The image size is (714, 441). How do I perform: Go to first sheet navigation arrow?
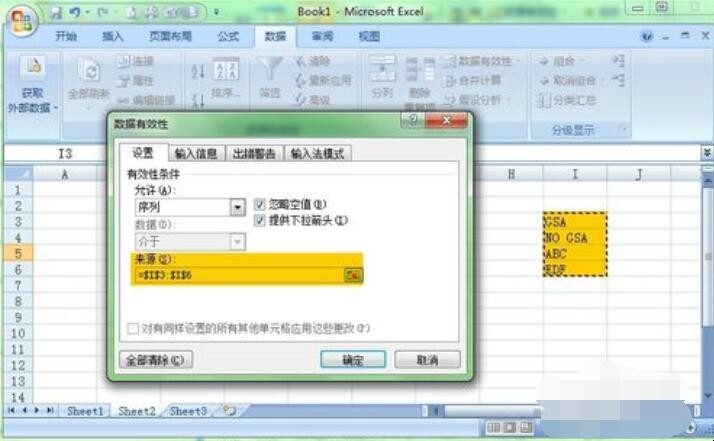click(x=11, y=410)
